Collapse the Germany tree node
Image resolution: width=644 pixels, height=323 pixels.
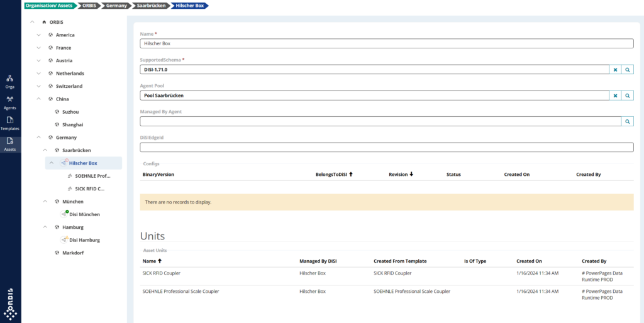[38, 138]
